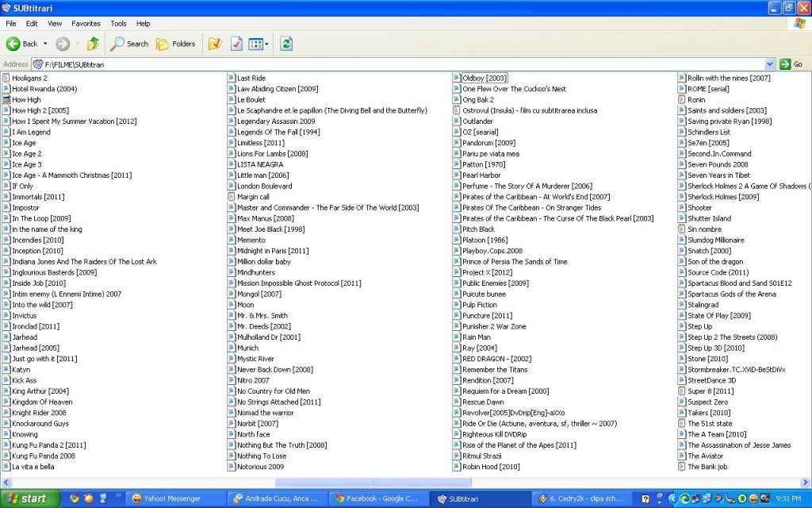Open the Help menu
Screen dimensions: 812x508
[x=143, y=23]
